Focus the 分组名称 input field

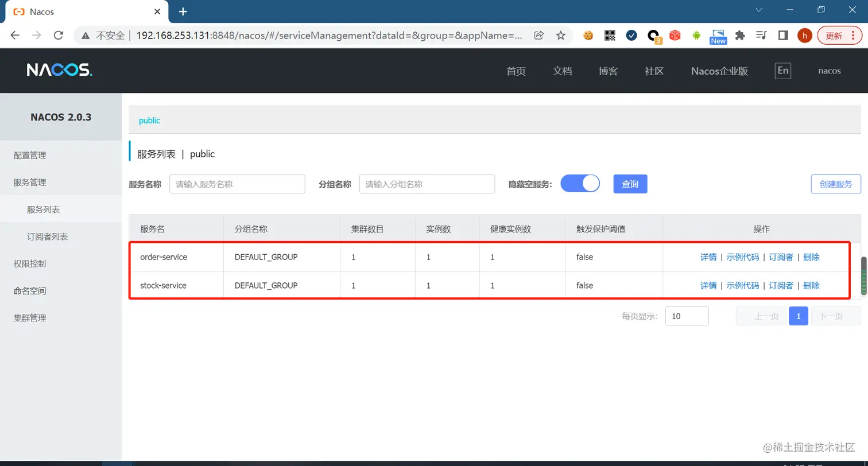pyautogui.click(x=427, y=184)
